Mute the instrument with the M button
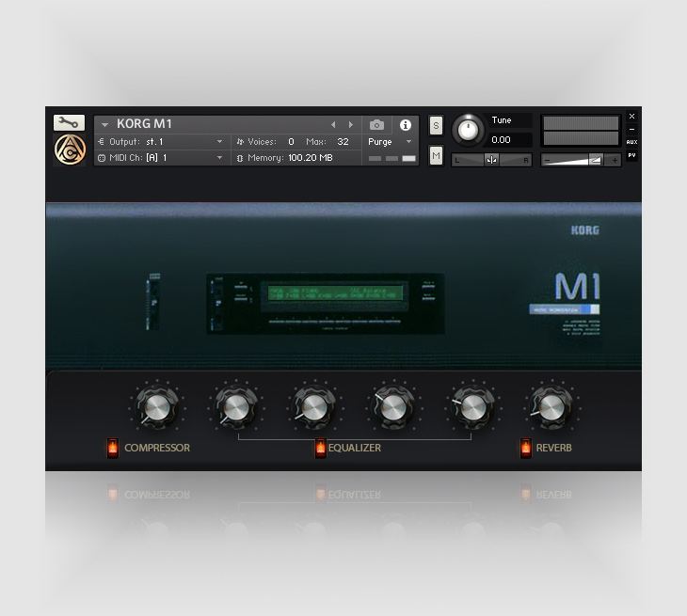The width and height of the screenshot is (687, 616). pyautogui.click(x=436, y=155)
